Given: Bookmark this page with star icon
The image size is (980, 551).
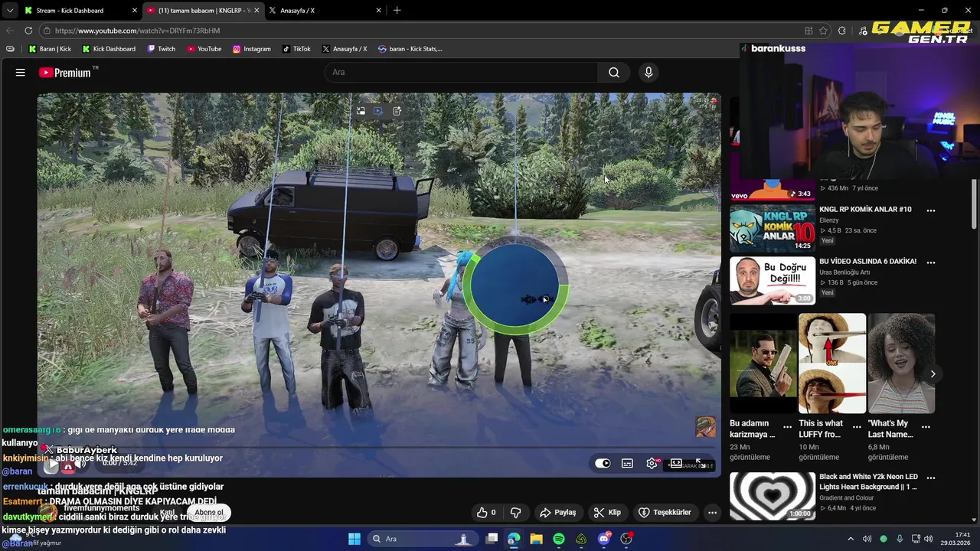Looking at the screenshot, I should 824,31.
